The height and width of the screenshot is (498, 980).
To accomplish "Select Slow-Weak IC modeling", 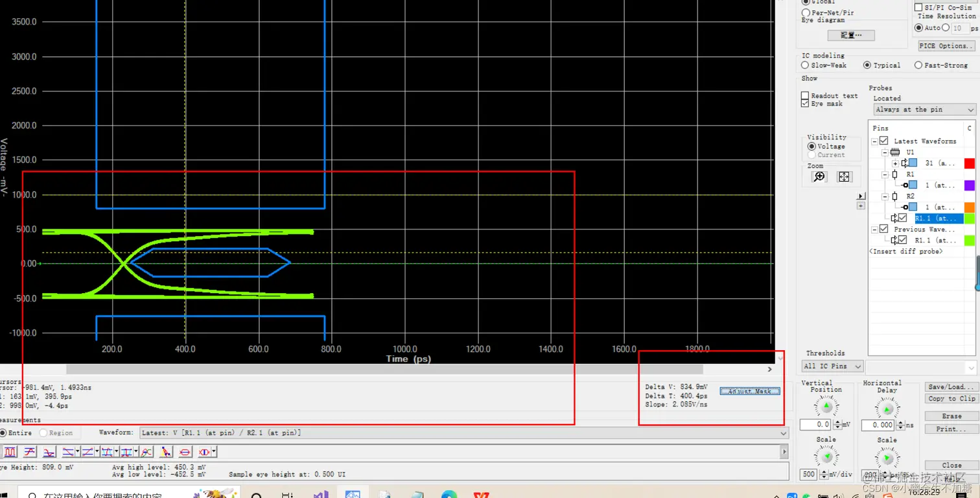I will point(805,65).
